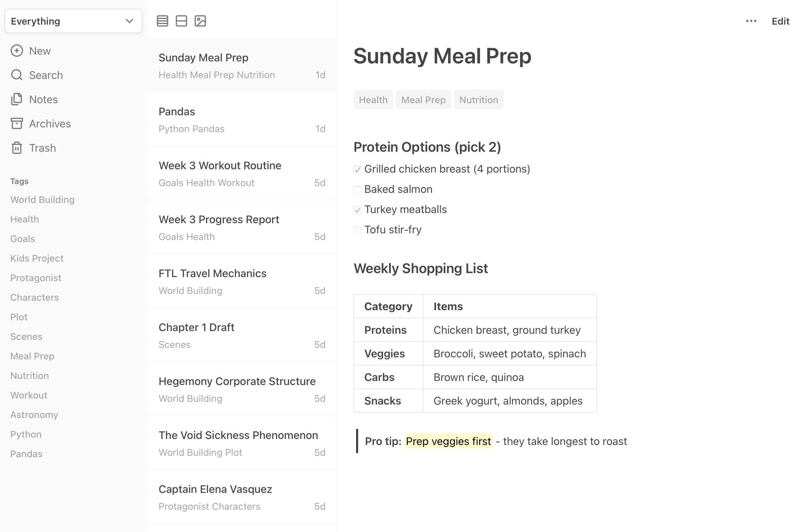Image resolution: width=812 pixels, height=532 pixels.
Task: Click the Search magnifier icon
Action: [17, 75]
